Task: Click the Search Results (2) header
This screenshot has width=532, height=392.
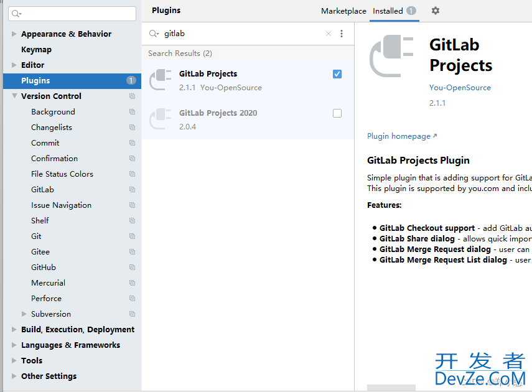Action: [x=180, y=54]
